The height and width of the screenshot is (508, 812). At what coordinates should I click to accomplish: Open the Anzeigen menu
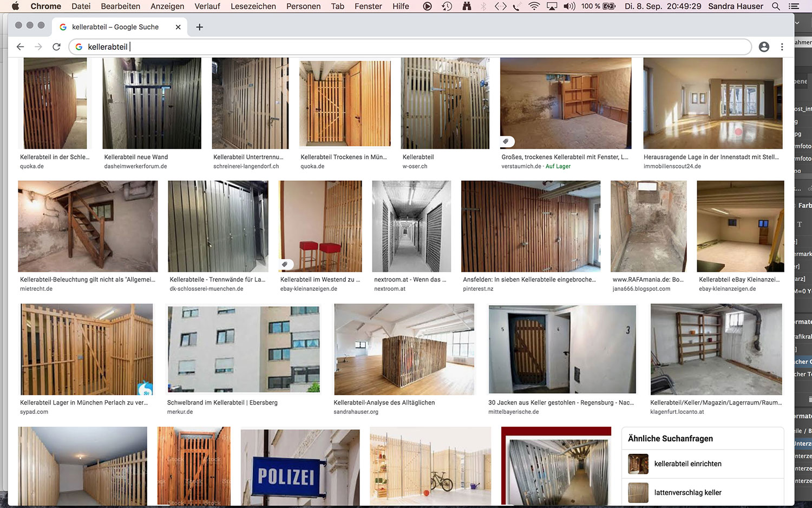tap(167, 6)
